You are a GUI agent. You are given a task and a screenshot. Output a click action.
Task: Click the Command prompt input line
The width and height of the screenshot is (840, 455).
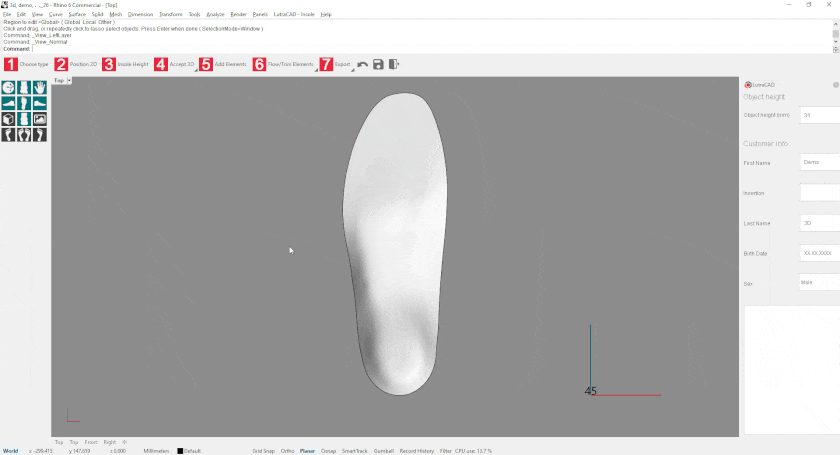click(418, 49)
